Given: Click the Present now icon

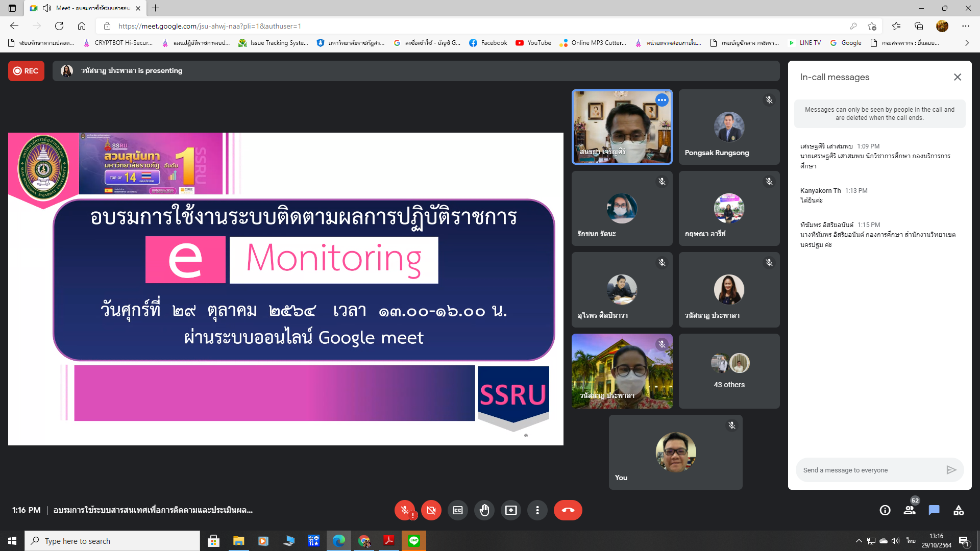Looking at the screenshot, I should click(x=511, y=510).
